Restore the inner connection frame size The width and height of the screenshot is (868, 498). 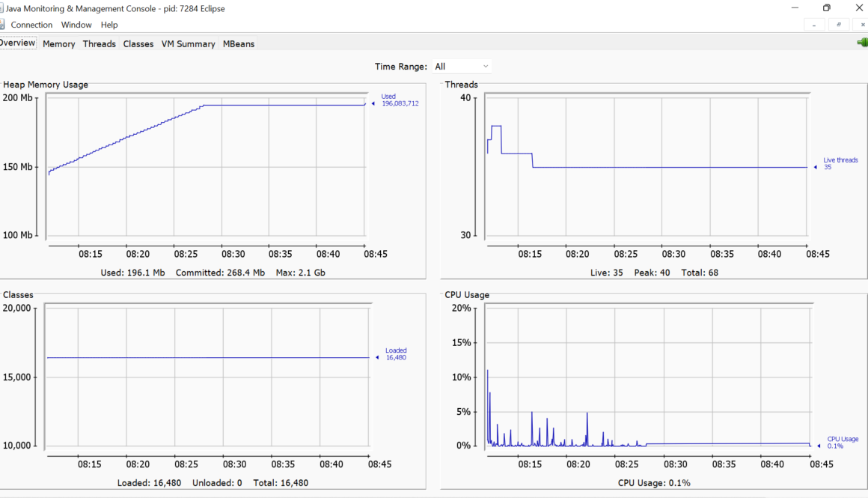(x=838, y=25)
